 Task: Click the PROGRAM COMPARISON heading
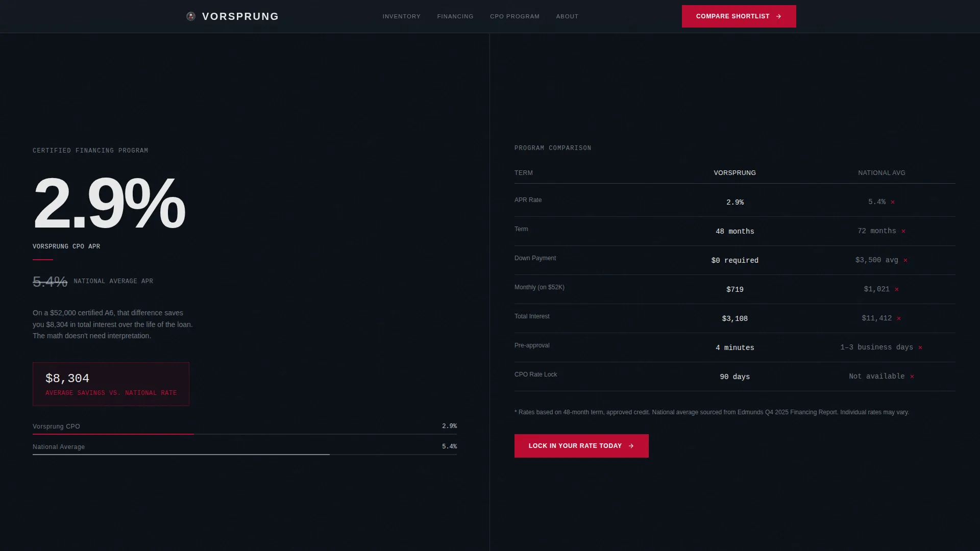(x=553, y=148)
